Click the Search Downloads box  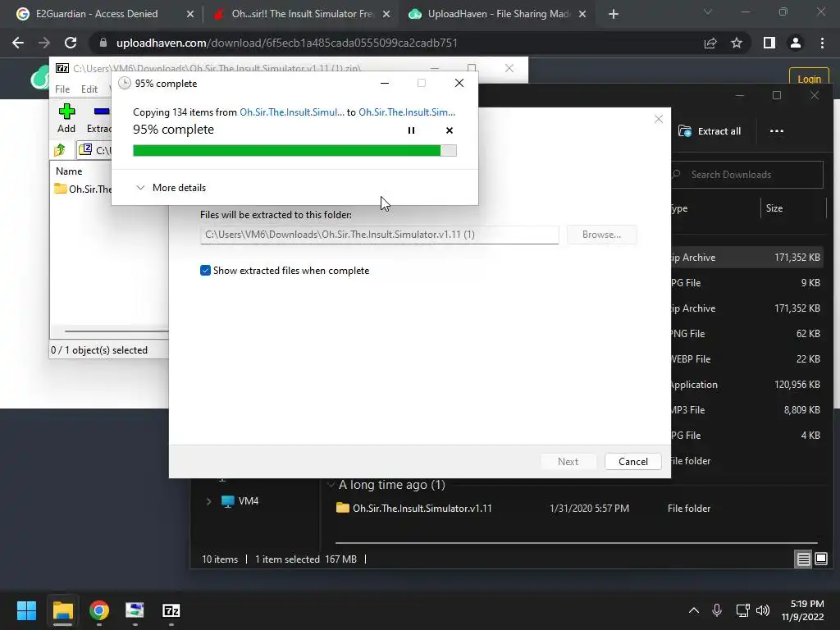(746, 175)
